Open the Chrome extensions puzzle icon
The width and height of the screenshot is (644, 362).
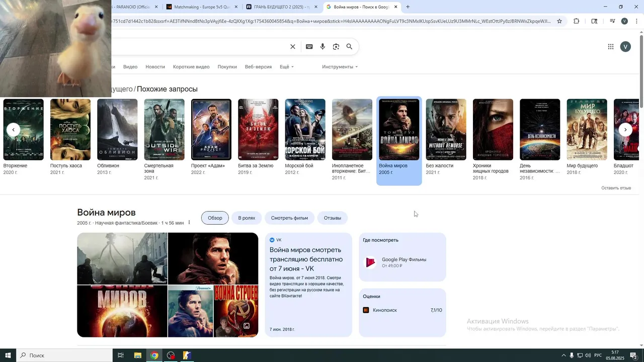click(577, 21)
